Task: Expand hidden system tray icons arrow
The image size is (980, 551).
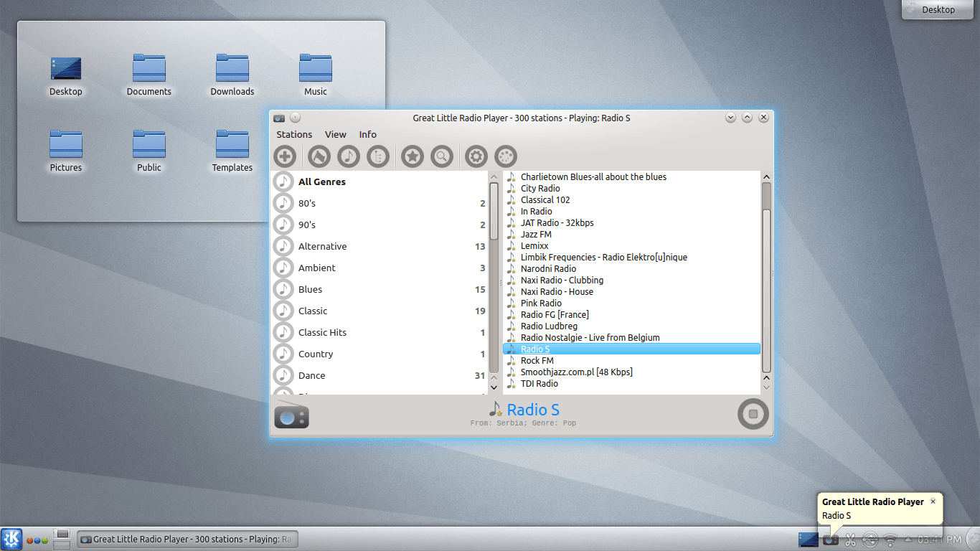Action: [x=908, y=540]
